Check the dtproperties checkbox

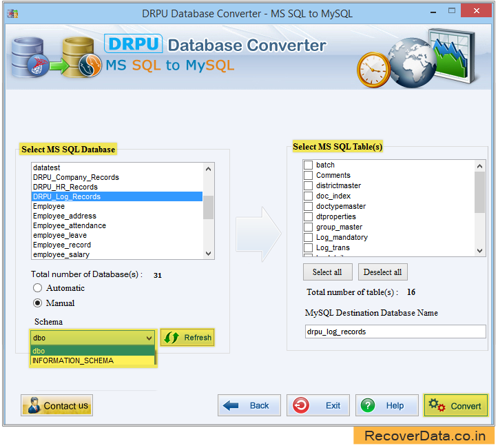(308, 216)
